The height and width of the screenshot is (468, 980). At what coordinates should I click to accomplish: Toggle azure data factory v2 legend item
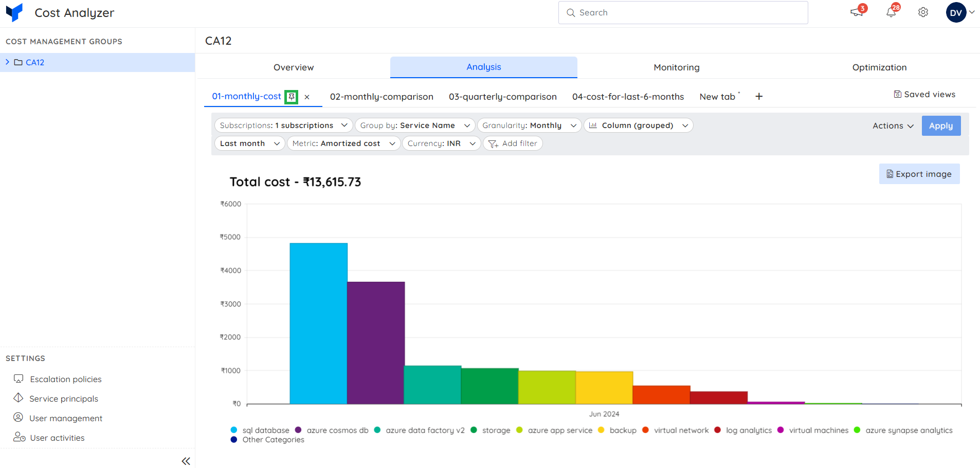[x=420, y=430]
